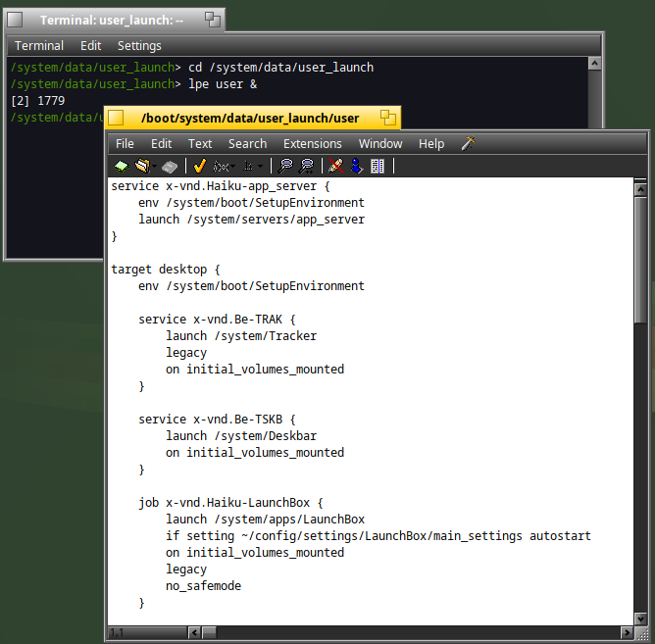Viewport: 655px width, 644px height.
Task: Click the open file folder icon
Action: point(142,167)
